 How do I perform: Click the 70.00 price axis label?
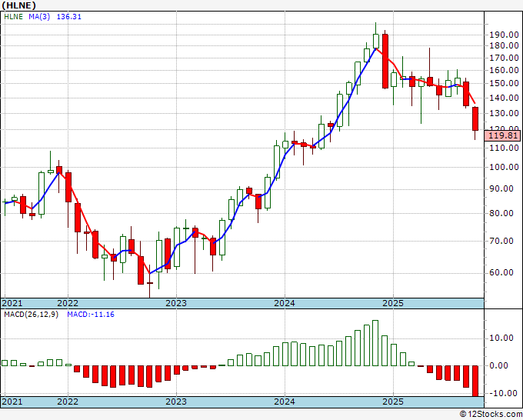tap(501, 241)
